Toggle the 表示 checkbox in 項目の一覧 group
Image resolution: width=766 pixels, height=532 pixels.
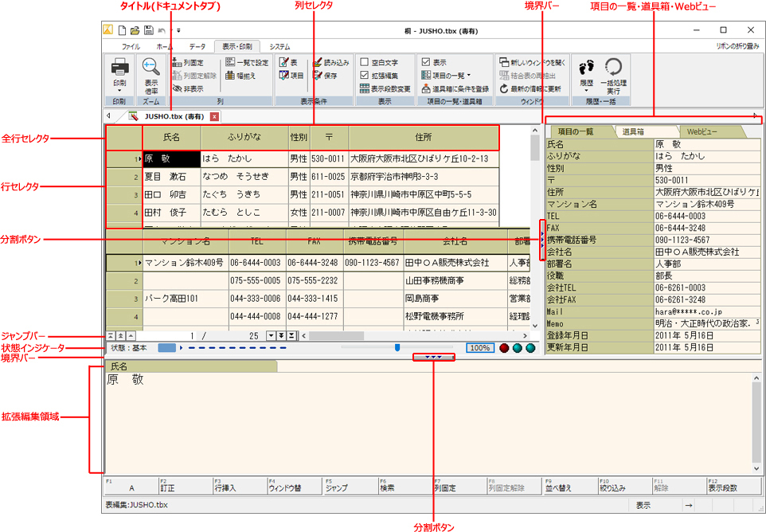426,62
